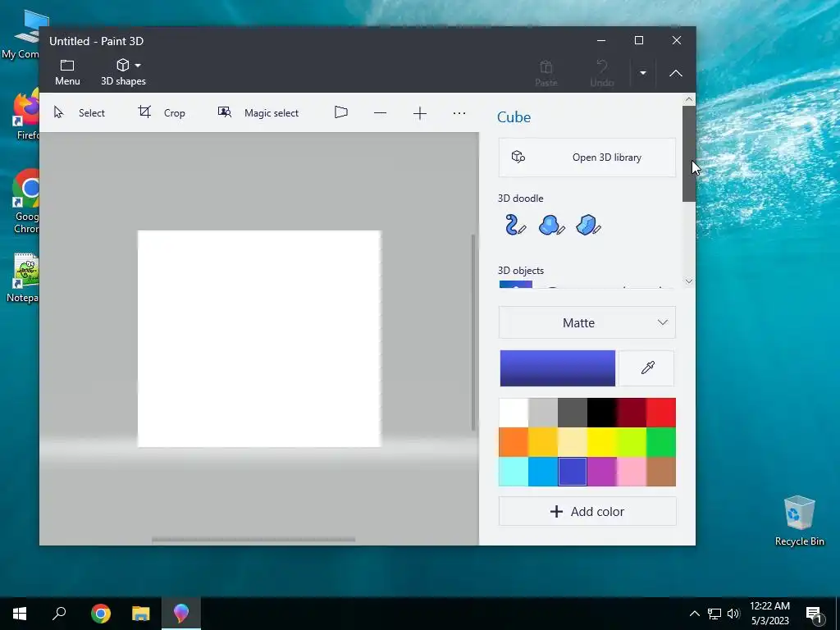The height and width of the screenshot is (630, 840).
Task: Select the pink color swatch
Action: pos(631,472)
